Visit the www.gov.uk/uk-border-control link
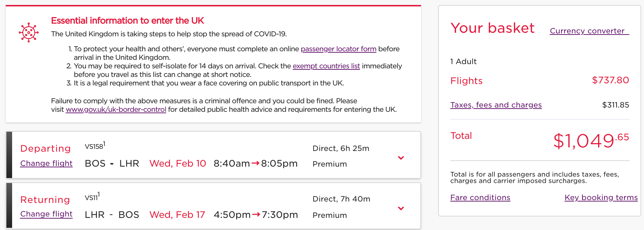The width and height of the screenshot is (644, 230). pyautogui.click(x=116, y=109)
